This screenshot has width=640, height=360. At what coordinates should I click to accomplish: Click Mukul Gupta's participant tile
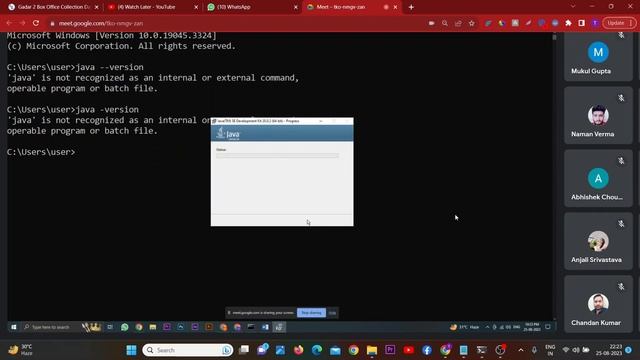[598, 56]
